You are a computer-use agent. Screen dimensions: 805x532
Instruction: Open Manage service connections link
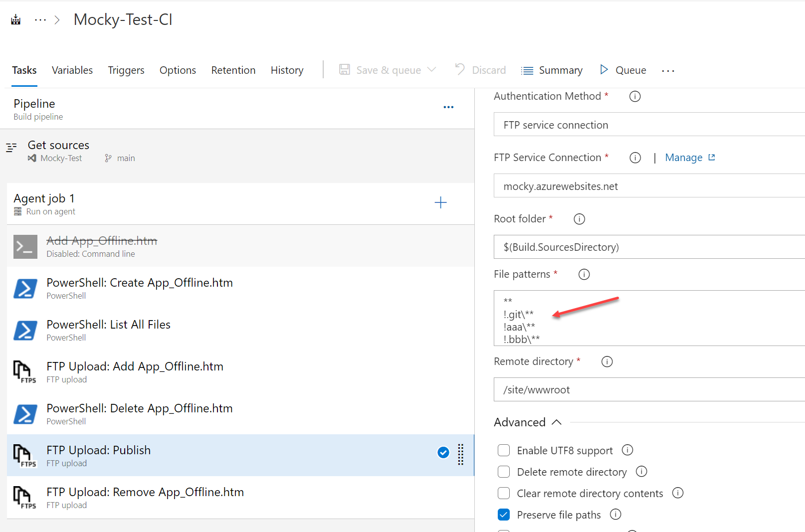click(x=690, y=158)
